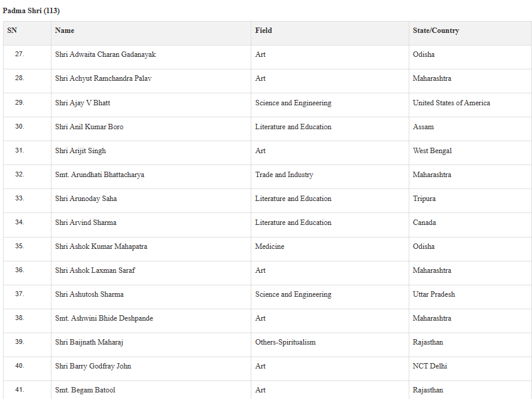This screenshot has height=399, width=532.
Task: Select name 'Shri Barry Godfray John'
Action: coord(93,366)
